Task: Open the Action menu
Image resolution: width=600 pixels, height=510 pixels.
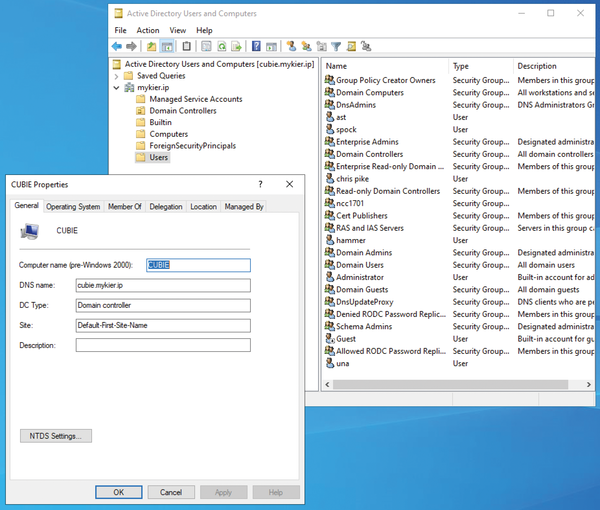Action: (x=148, y=30)
